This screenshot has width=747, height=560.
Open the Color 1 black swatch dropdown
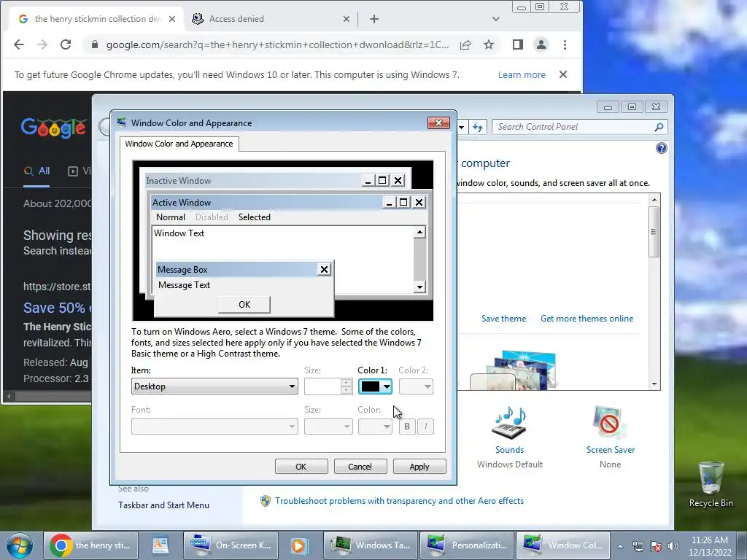tap(376, 386)
